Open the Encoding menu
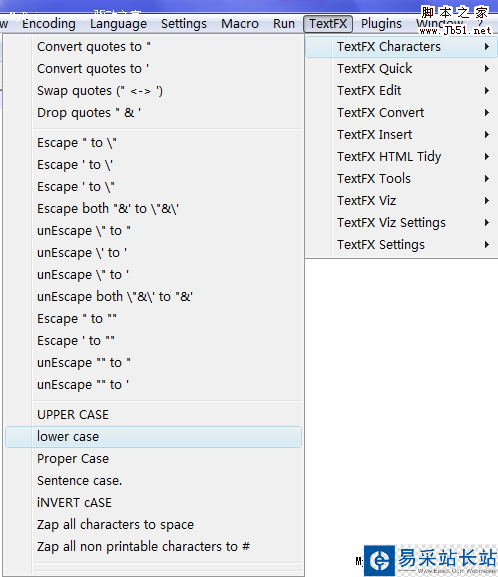This screenshot has height=577, width=498. 49,24
